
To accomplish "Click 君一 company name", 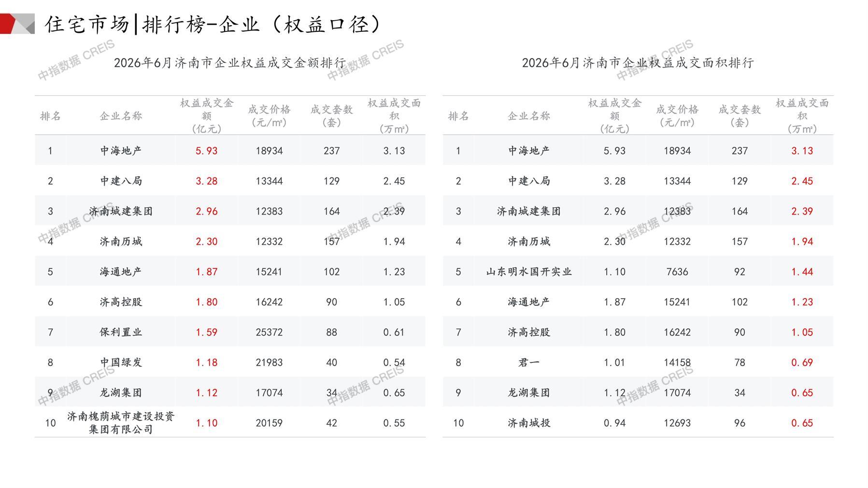I will pyautogui.click(x=529, y=362).
